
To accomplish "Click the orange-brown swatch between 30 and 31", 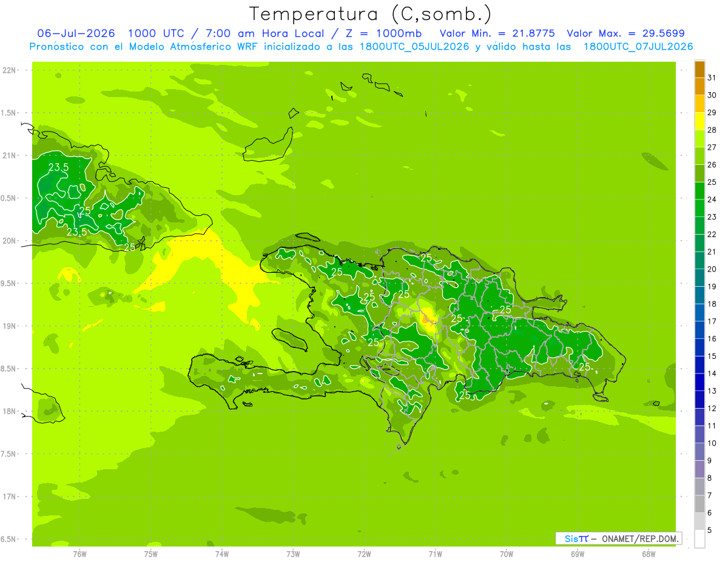I will pos(699,87).
